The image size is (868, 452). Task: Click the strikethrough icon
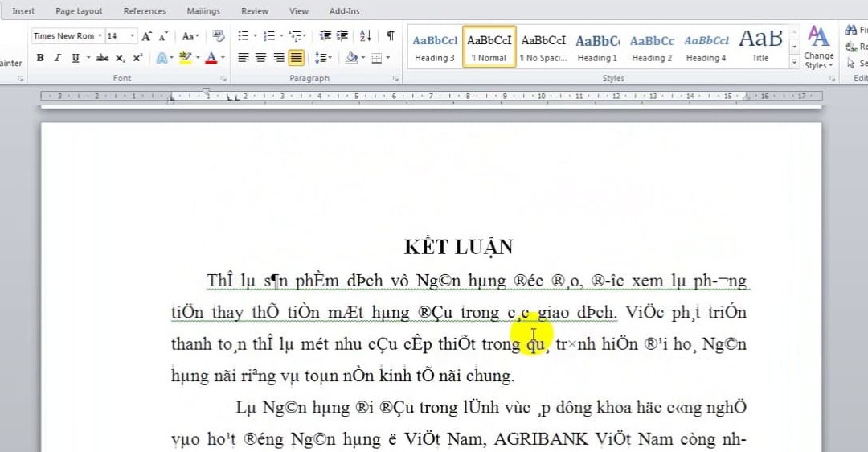pyautogui.click(x=102, y=58)
